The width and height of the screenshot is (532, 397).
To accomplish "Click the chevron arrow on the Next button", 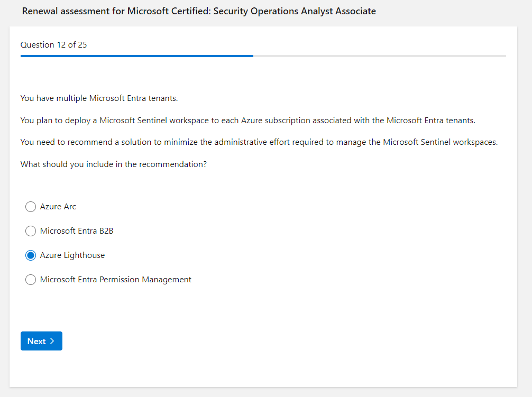I will pos(52,341).
